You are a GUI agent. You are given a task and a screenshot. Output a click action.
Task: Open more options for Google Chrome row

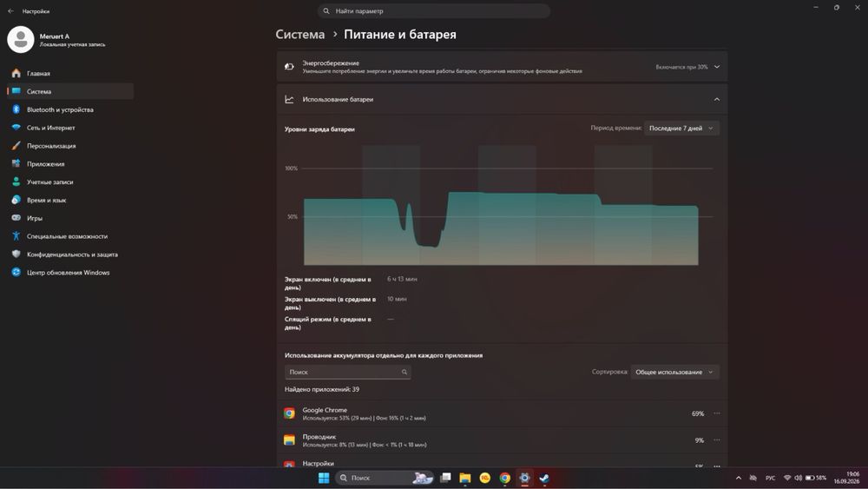pos(717,413)
